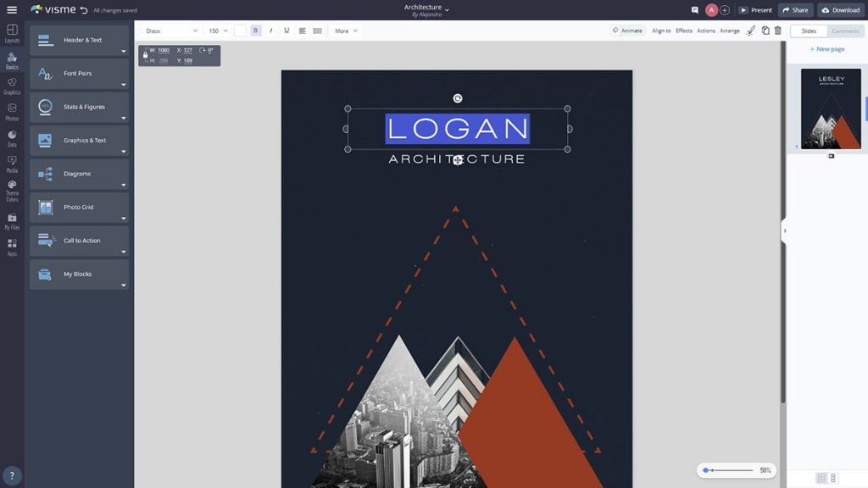The width and height of the screenshot is (868, 488).
Task: Open the Disco font dropdown
Action: point(171,30)
